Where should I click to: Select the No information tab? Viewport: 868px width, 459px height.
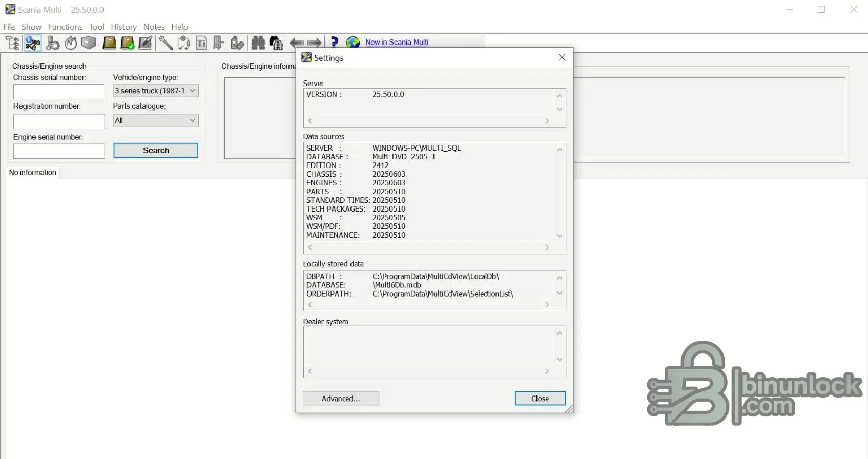click(x=33, y=172)
